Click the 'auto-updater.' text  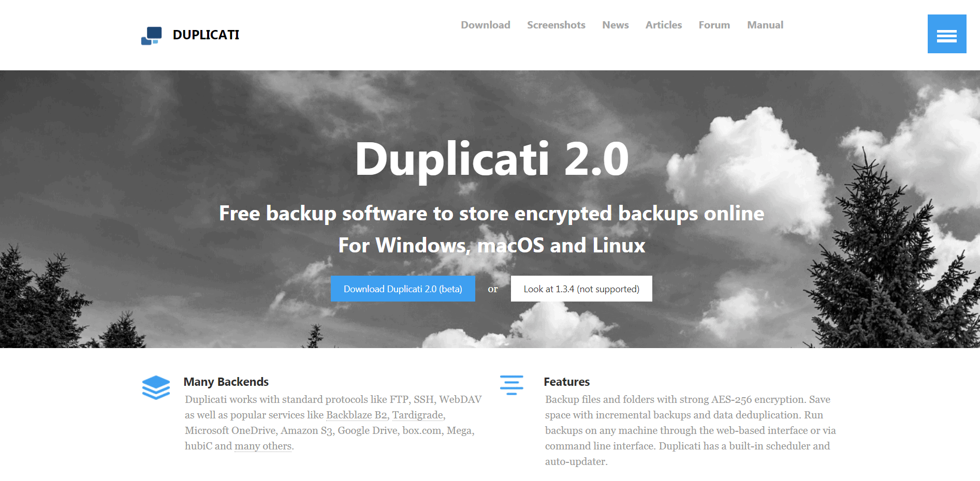[576, 461]
